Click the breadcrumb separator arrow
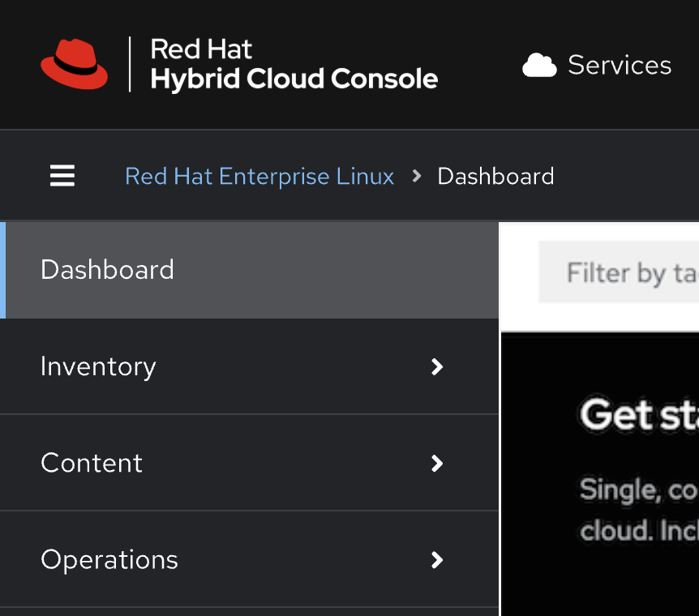This screenshot has height=616, width=699. 417,176
